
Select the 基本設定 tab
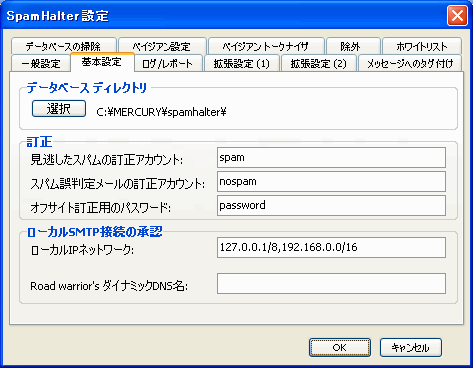tap(102, 62)
